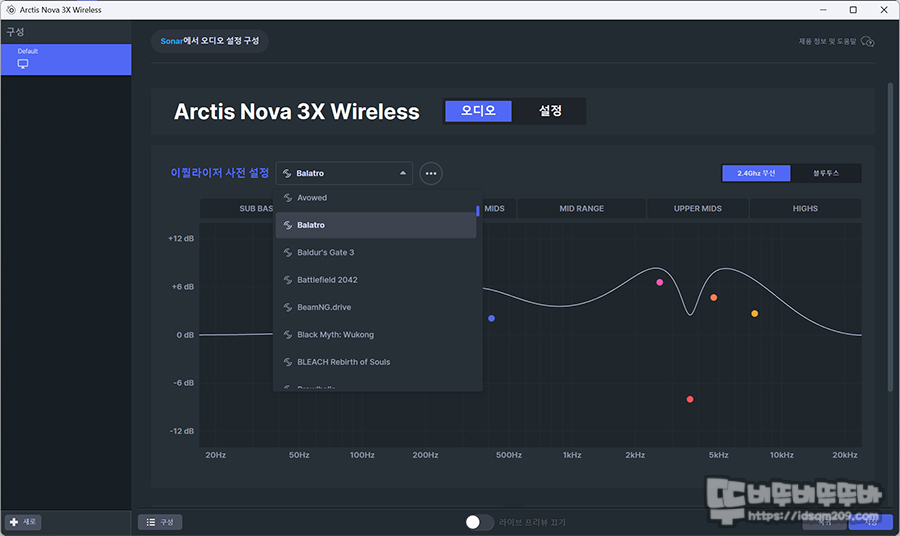The width and height of the screenshot is (900, 536).
Task: Select the 블루투스 mode
Action: 826,173
